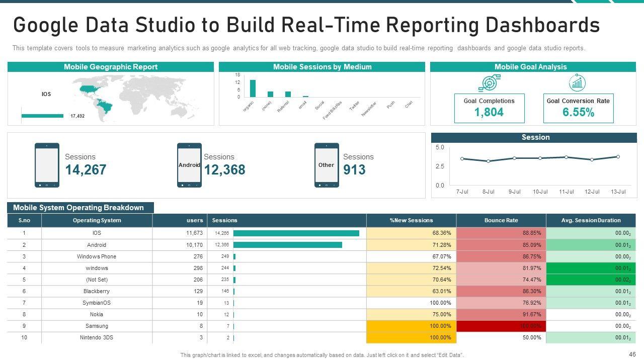Click the organic bar in sessions chart

(253, 88)
